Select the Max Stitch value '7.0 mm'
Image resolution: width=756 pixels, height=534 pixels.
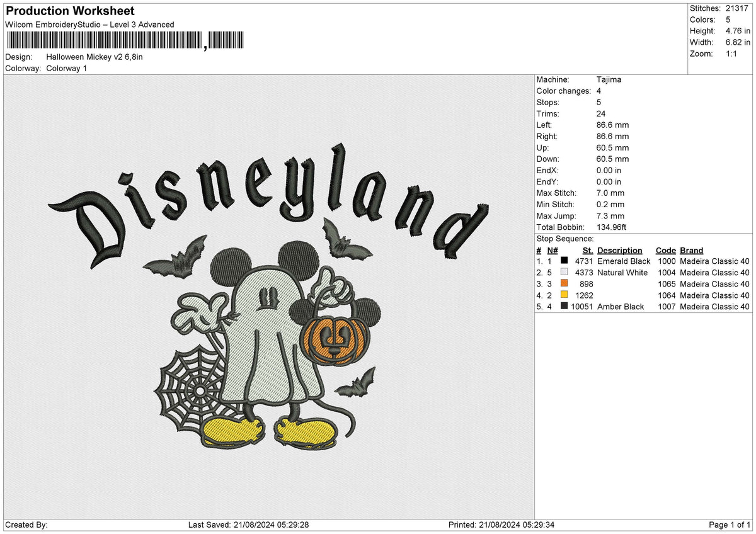tap(610, 193)
